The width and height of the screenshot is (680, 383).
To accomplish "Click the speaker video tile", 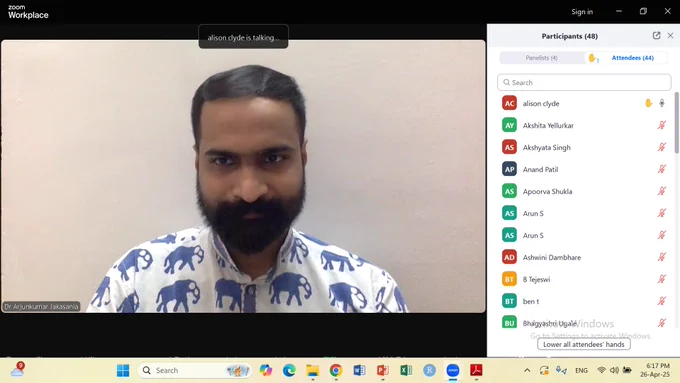I will 243,176.
